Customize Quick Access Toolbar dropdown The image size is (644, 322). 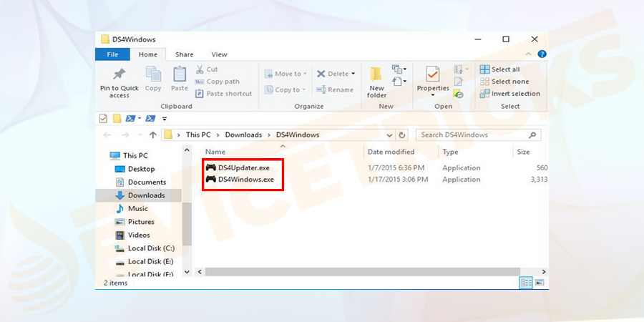point(165,119)
